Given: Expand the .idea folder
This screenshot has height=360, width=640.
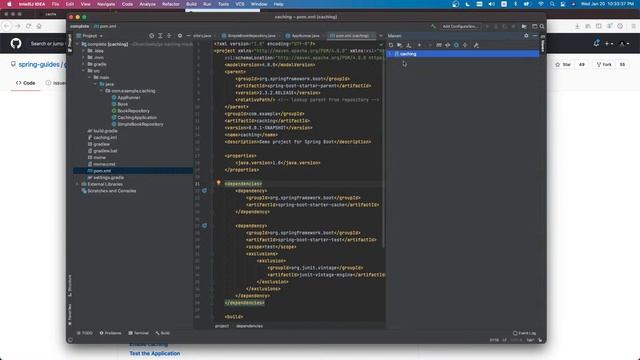Looking at the screenshot, I should point(84,51).
